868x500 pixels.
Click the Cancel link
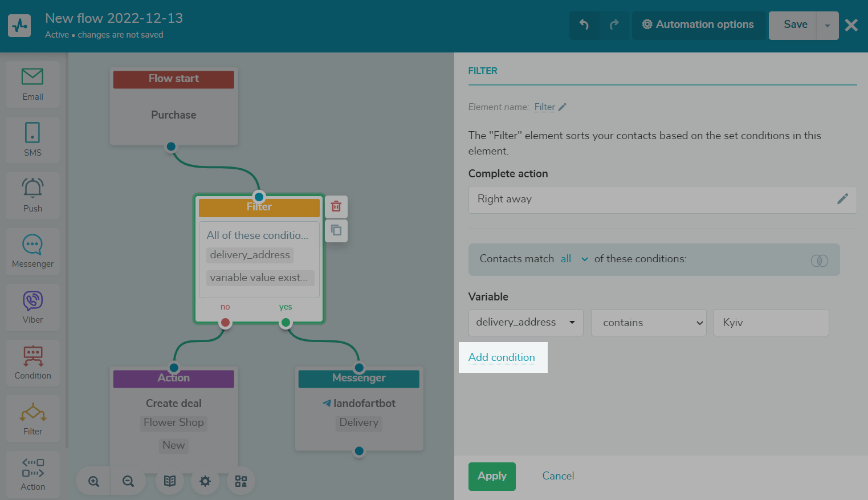point(558,476)
